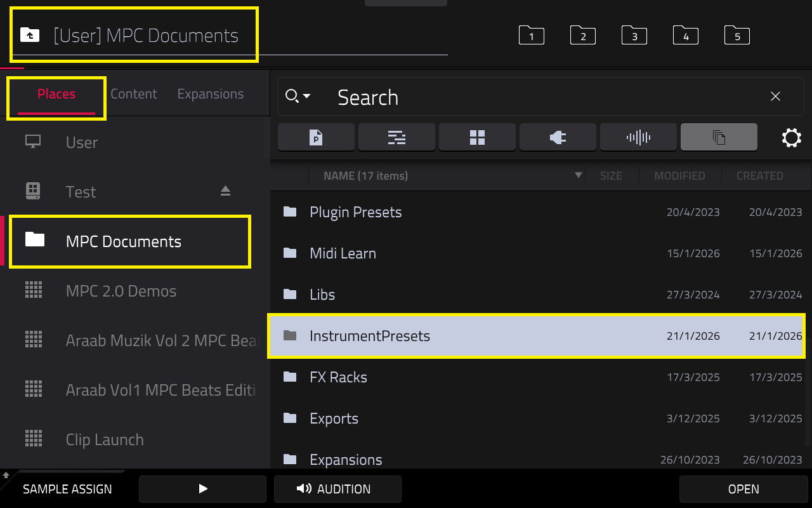Open browser settings gear
The image size is (812, 508).
[x=792, y=138]
